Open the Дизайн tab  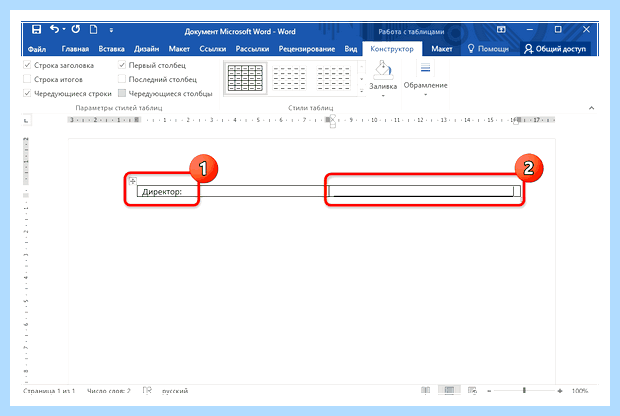tap(146, 49)
